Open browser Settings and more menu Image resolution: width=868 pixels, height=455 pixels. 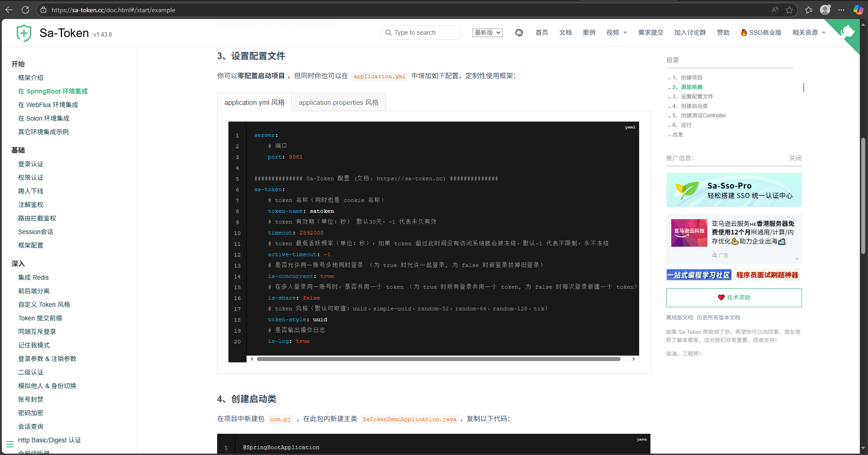pyautogui.click(x=841, y=10)
